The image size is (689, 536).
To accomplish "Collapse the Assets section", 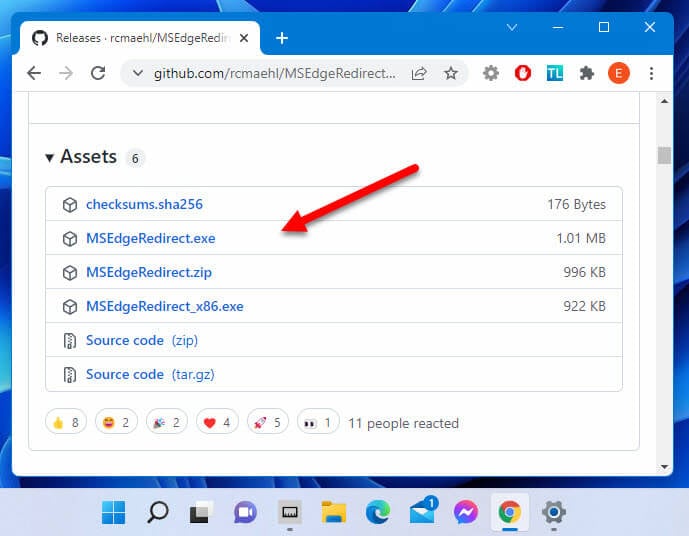I will [x=49, y=158].
